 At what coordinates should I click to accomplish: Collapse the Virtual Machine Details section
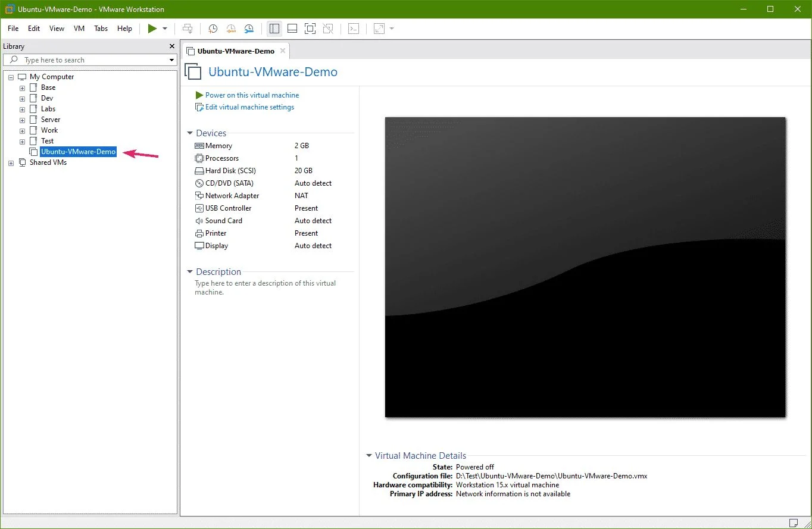pyautogui.click(x=369, y=456)
